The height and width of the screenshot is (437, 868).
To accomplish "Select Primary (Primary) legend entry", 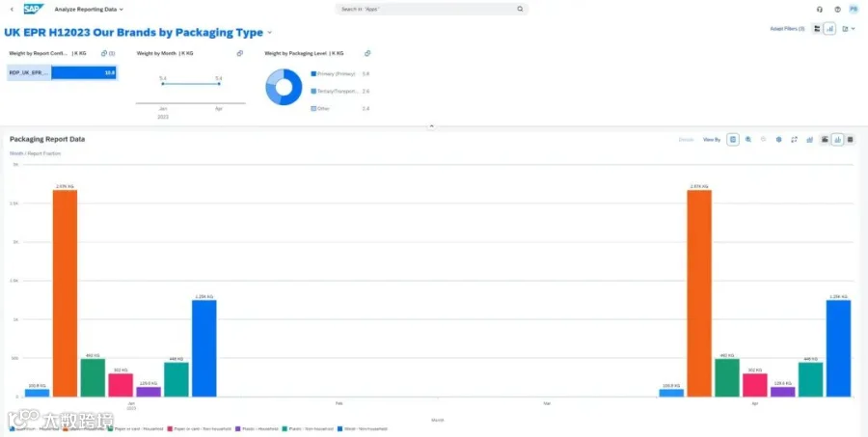I will (x=339, y=73).
